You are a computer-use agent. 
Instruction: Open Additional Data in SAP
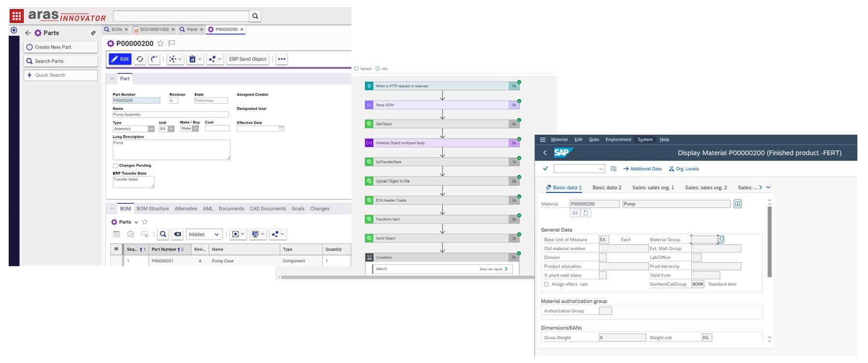pyautogui.click(x=642, y=168)
